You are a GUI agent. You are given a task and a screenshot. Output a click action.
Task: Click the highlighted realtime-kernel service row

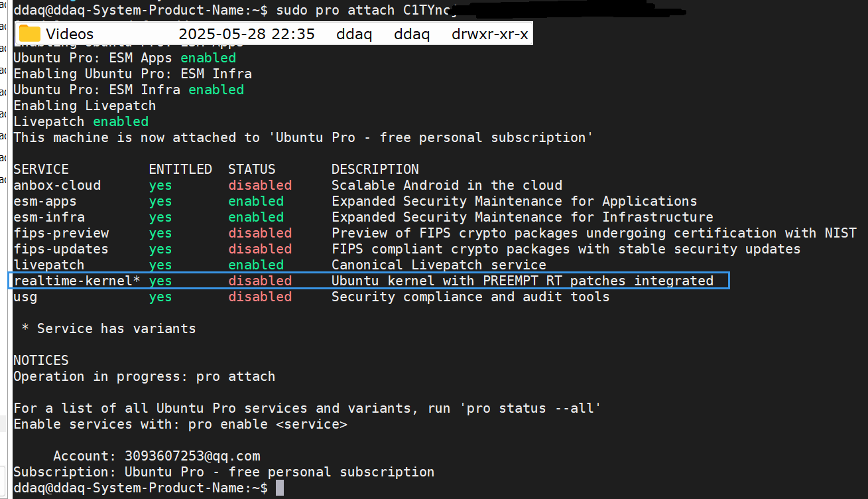[371, 281]
